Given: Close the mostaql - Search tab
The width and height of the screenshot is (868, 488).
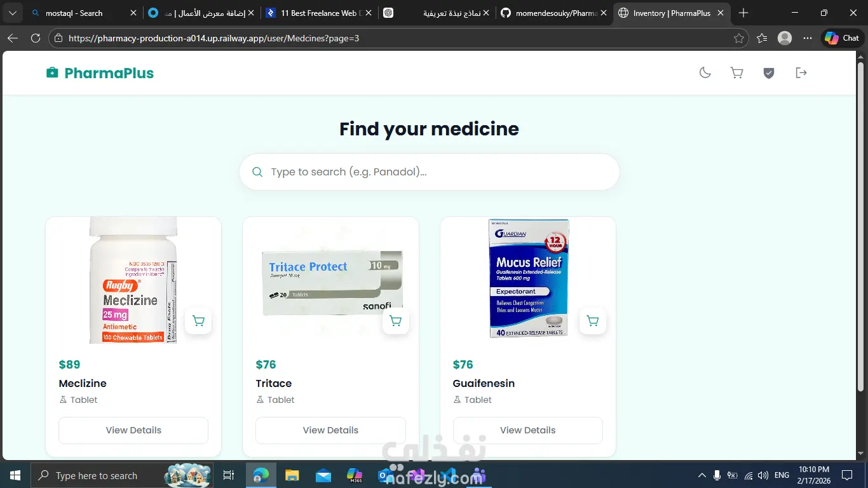Looking at the screenshot, I should pos(133,13).
